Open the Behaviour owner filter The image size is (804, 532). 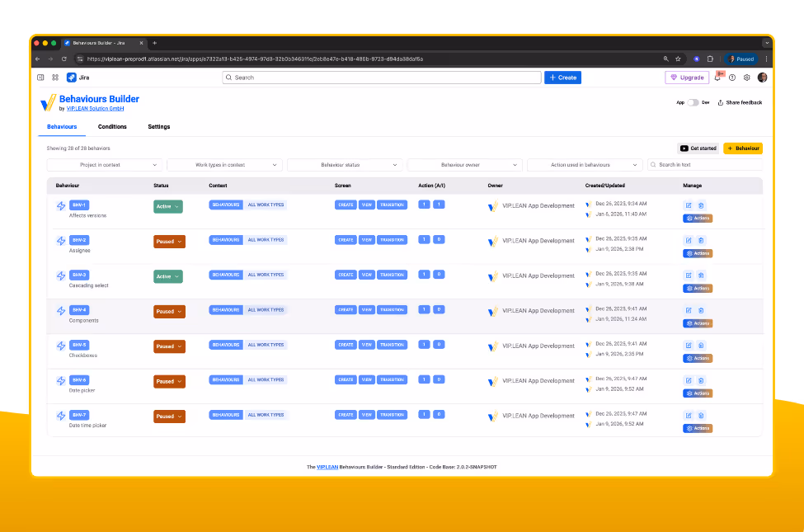tap(464, 165)
